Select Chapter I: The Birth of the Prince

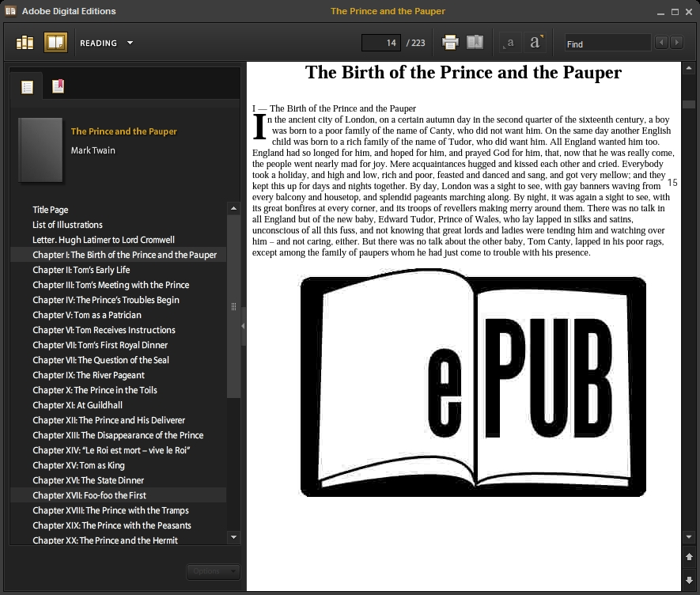coord(119,255)
